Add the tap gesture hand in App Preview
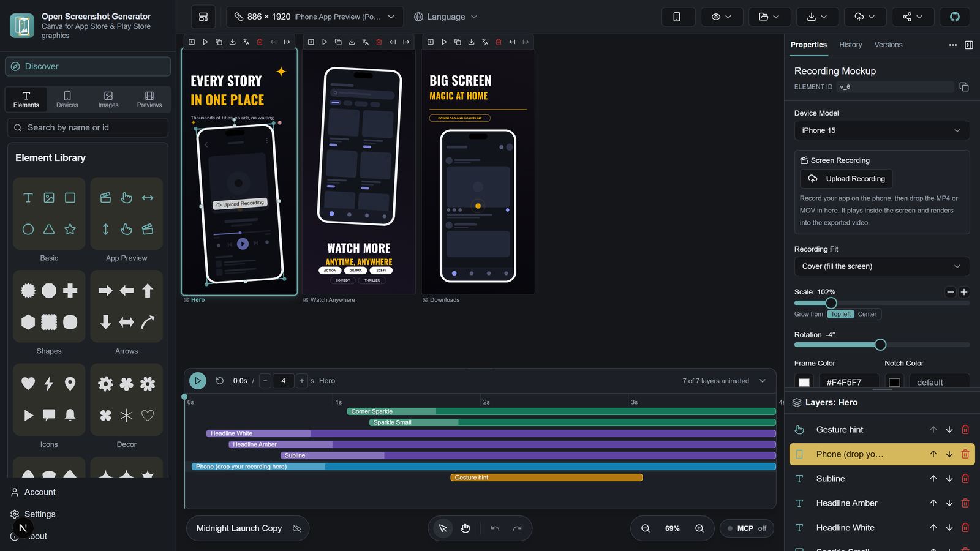Image resolution: width=980 pixels, height=551 pixels. [127, 198]
